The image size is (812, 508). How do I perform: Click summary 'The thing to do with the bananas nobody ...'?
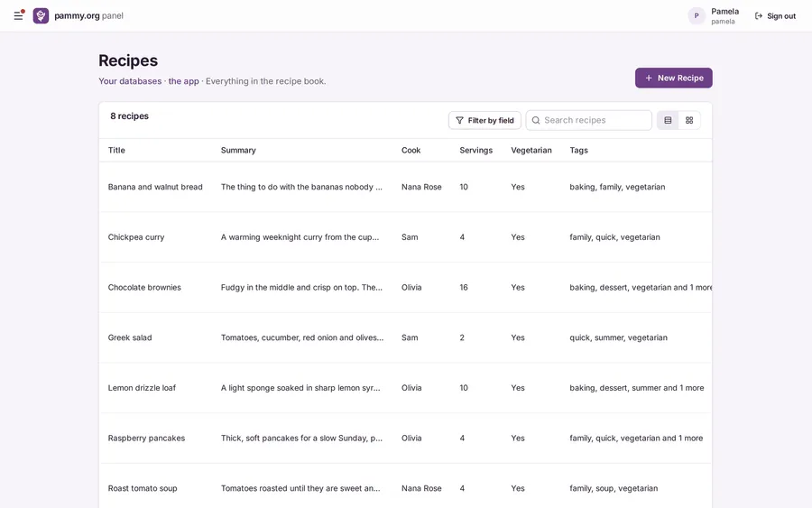[x=301, y=187]
